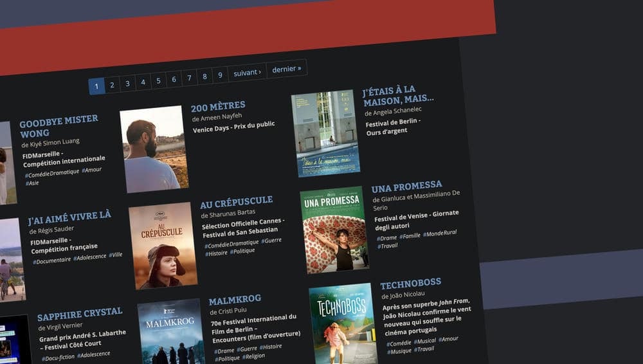Open the Goodbye Mister Wong title link
This screenshot has height=364, width=643.
point(59,127)
